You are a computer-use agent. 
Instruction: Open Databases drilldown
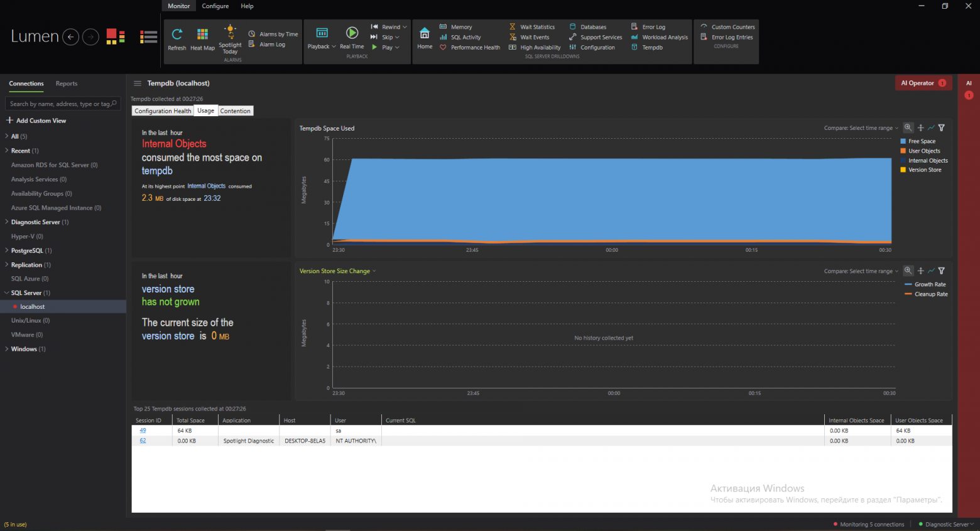587,27
